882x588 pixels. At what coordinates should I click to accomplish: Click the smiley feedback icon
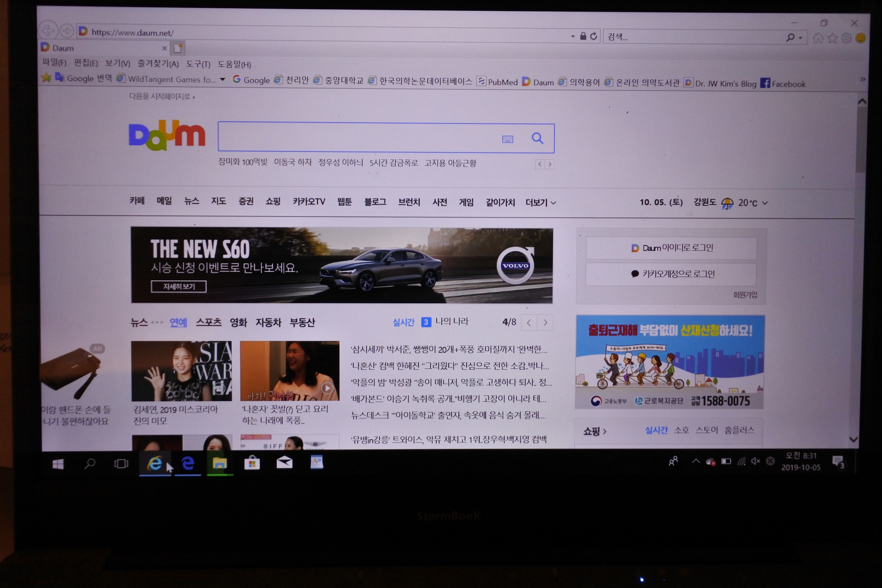[x=861, y=38]
